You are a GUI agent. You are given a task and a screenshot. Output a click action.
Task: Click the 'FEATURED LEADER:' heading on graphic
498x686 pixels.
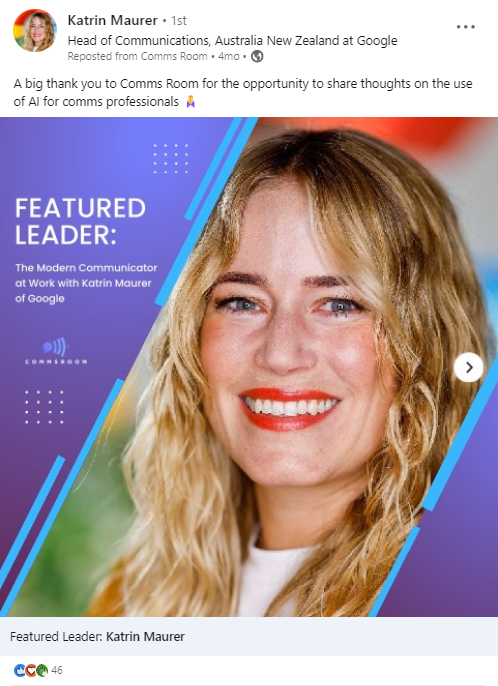pyautogui.click(x=80, y=221)
